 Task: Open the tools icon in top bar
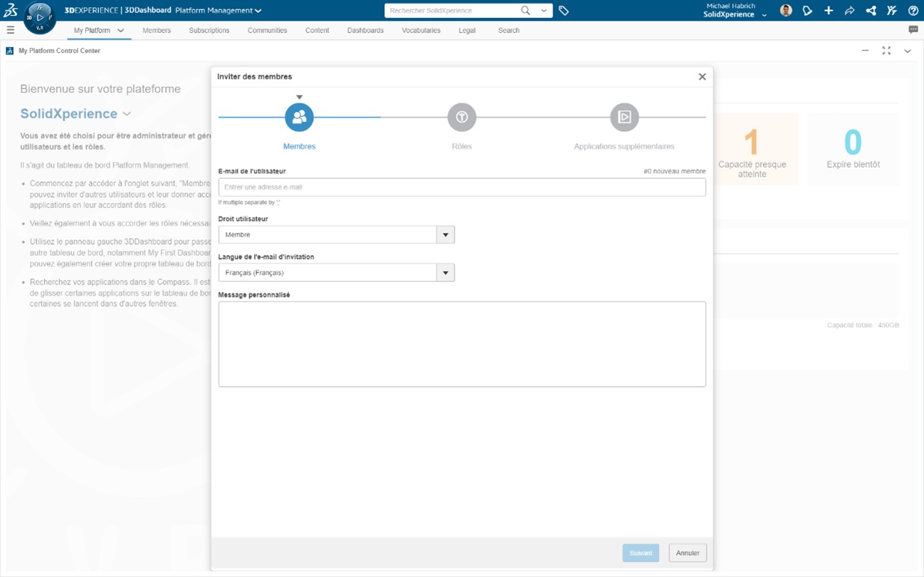pos(892,10)
